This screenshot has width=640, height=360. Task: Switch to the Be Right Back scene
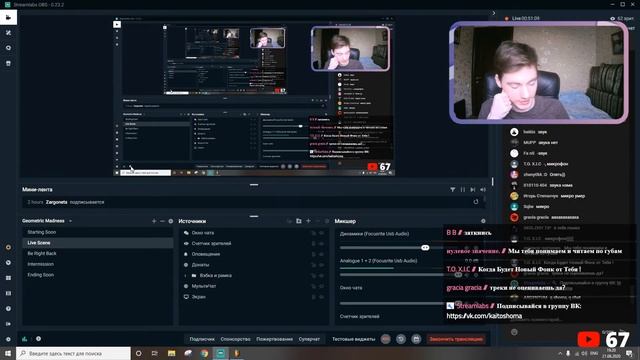pos(98,253)
